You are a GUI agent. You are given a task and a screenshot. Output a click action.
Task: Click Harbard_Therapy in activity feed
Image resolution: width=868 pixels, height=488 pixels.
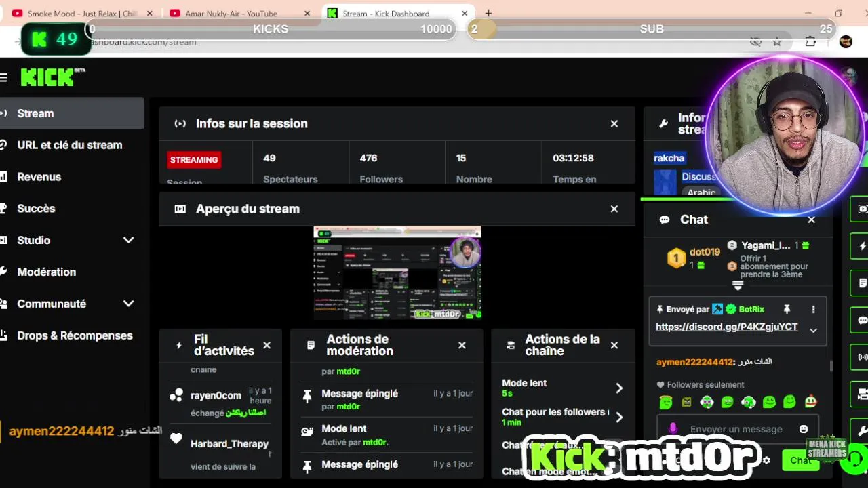[x=229, y=444]
